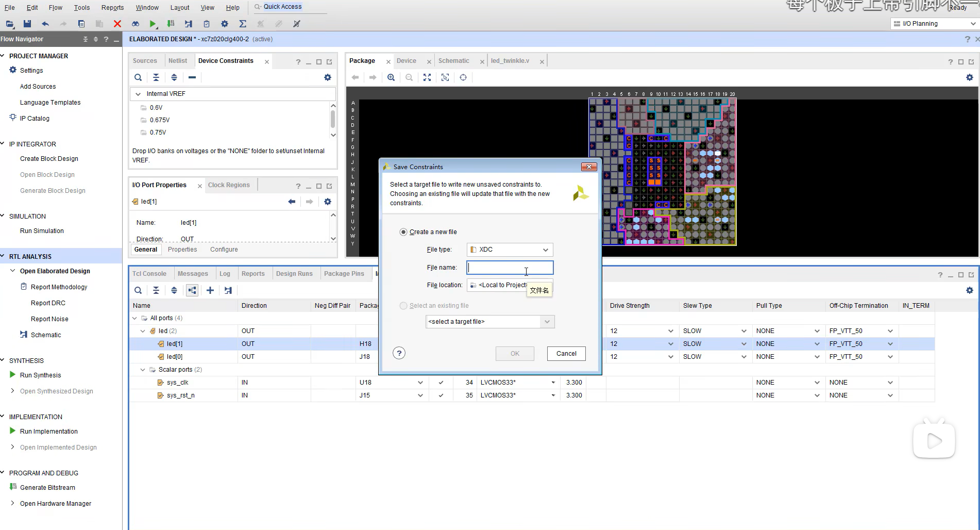Open File location Local to Project dropdown
Screen dimensions: 980x530
coord(510,285)
